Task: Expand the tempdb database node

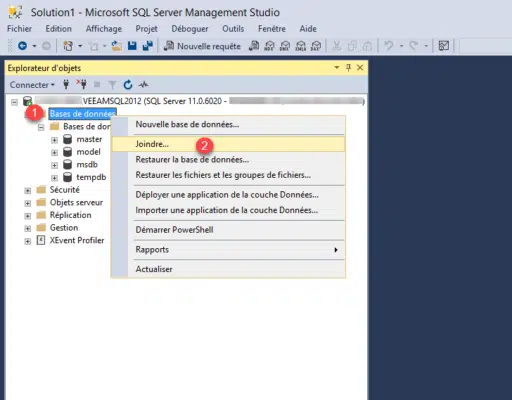Action: (54, 178)
